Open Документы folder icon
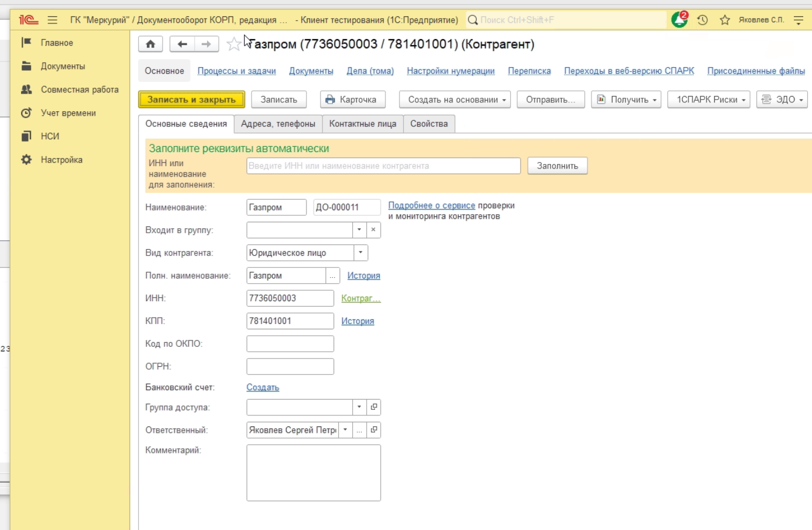The width and height of the screenshot is (812, 530). (x=26, y=66)
